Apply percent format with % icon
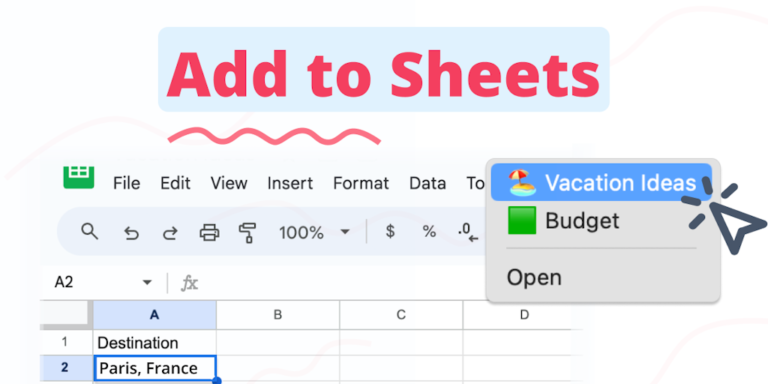The image size is (768, 384). [429, 232]
